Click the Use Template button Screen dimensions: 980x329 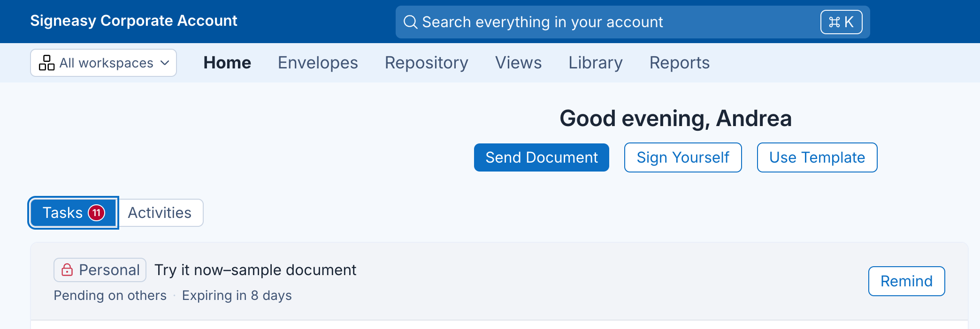(817, 157)
